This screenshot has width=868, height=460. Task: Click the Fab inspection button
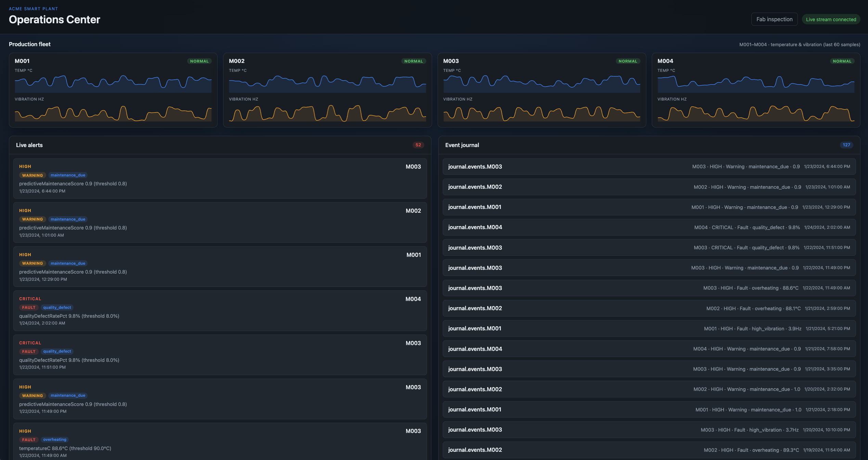[x=774, y=19]
